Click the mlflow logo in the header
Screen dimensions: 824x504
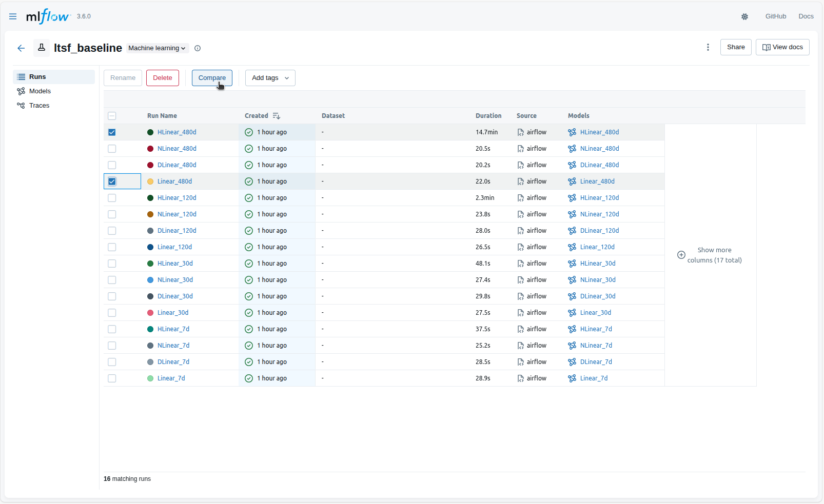point(48,16)
